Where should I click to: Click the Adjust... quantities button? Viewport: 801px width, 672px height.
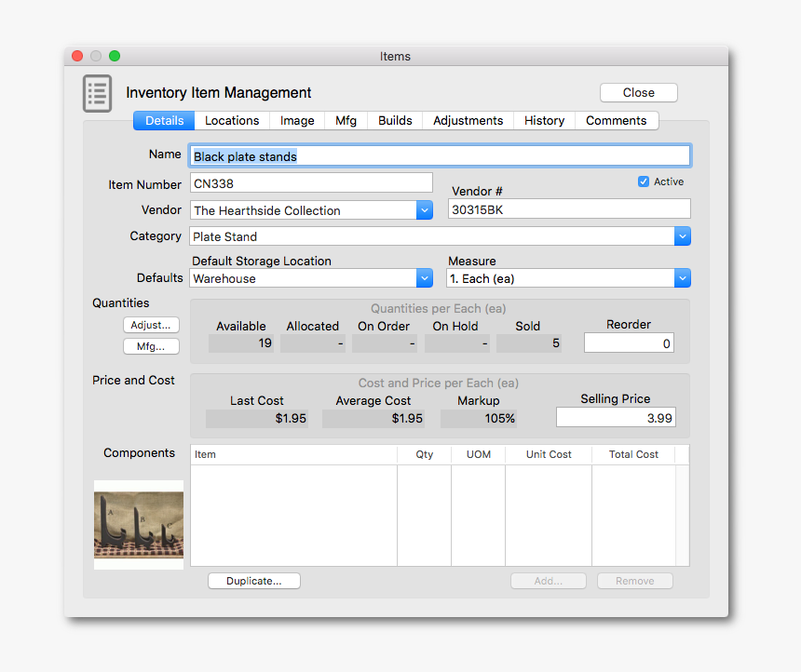click(151, 325)
